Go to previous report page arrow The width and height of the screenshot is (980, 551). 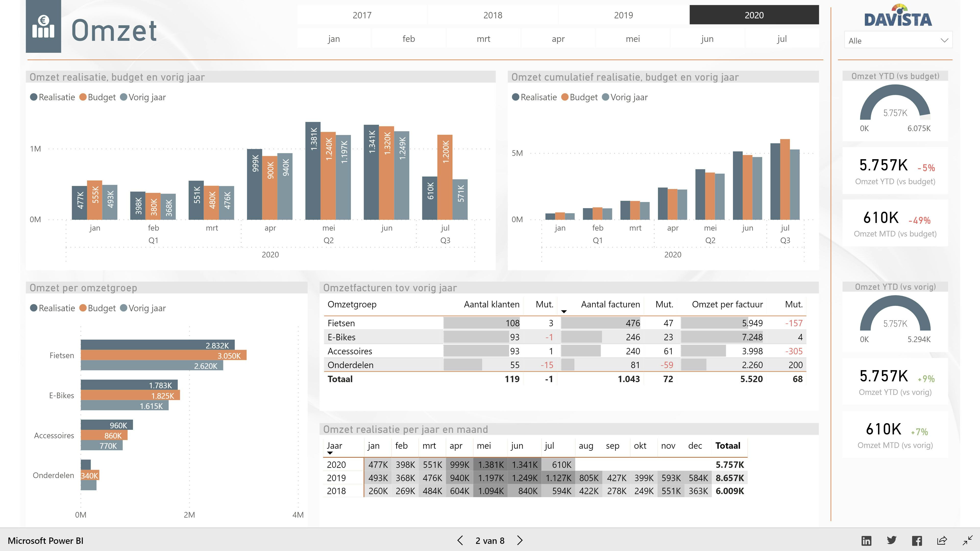pos(460,540)
